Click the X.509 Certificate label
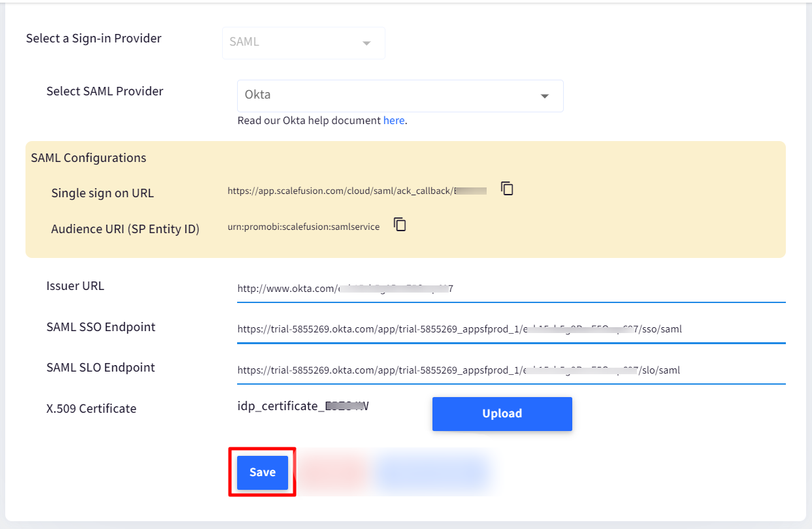Viewport: 812px width, 529px height. pos(91,409)
